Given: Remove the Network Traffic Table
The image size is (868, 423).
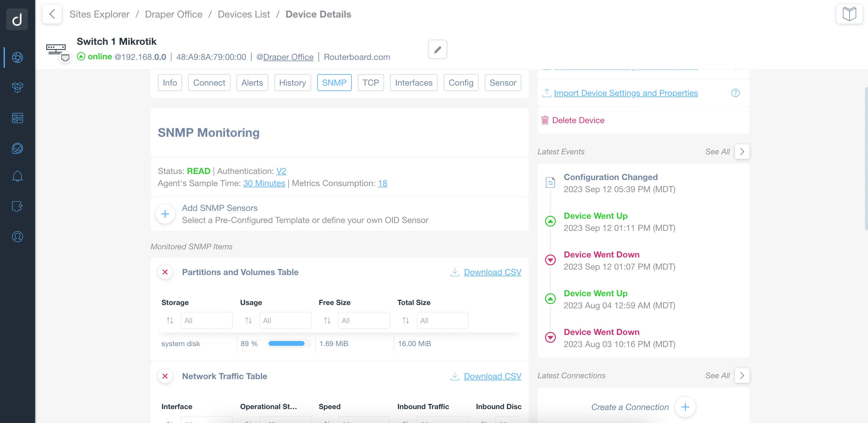Looking at the screenshot, I should [165, 376].
